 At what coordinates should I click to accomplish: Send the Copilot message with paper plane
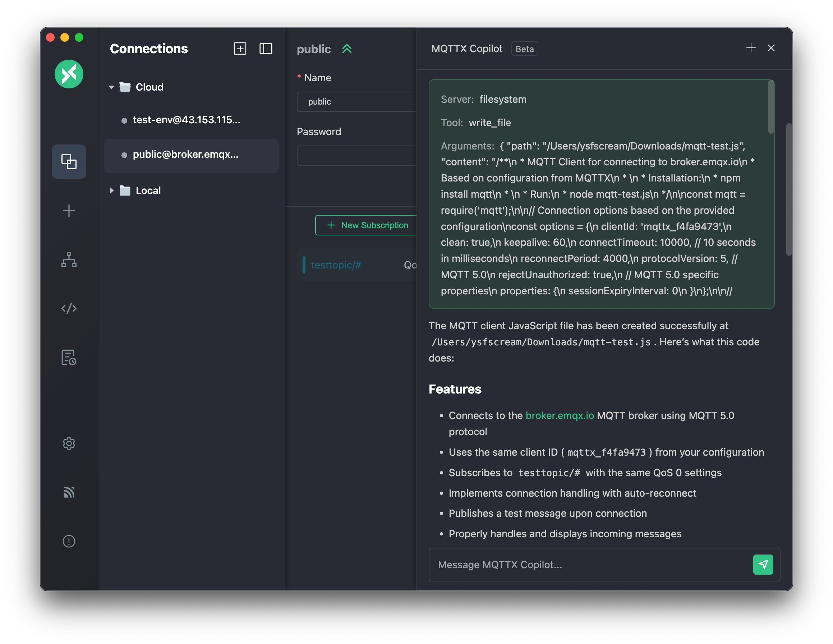(x=763, y=564)
